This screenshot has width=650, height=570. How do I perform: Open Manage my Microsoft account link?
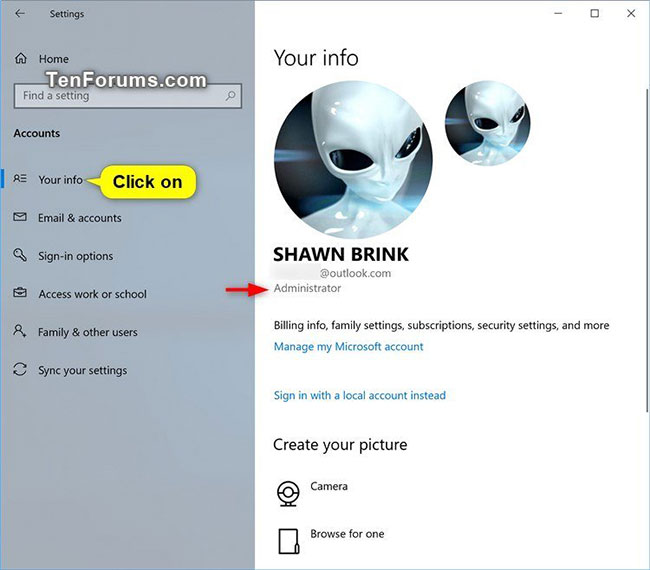click(348, 347)
